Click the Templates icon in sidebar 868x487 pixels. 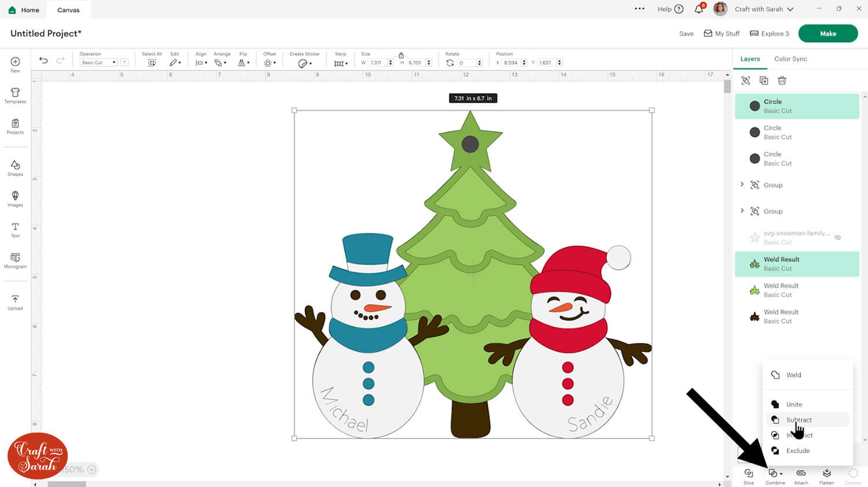(15, 96)
